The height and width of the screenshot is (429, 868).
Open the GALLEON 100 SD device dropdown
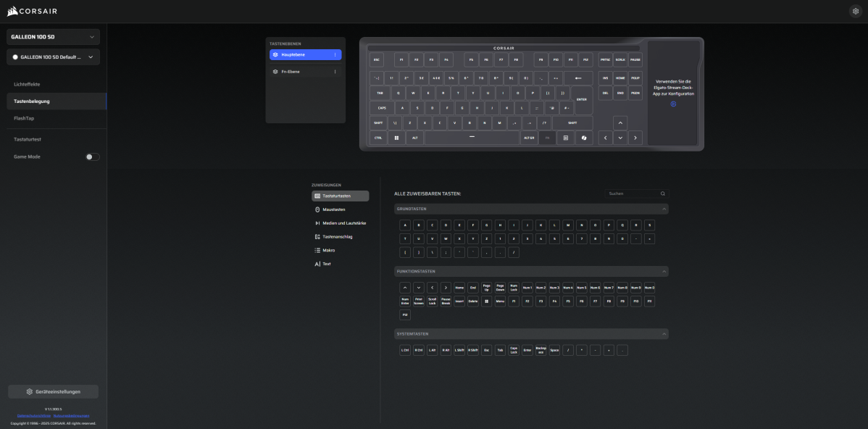point(53,36)
